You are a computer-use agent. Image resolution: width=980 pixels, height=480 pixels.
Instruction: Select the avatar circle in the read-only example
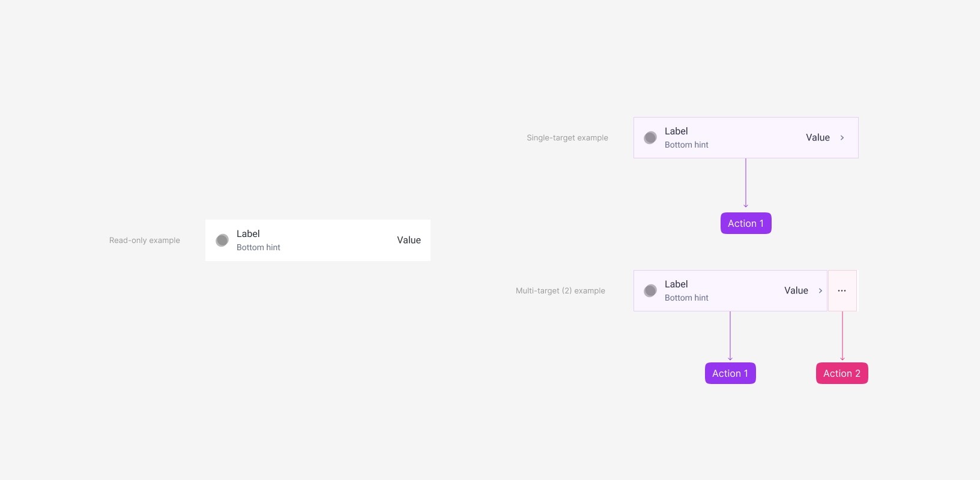222,240
